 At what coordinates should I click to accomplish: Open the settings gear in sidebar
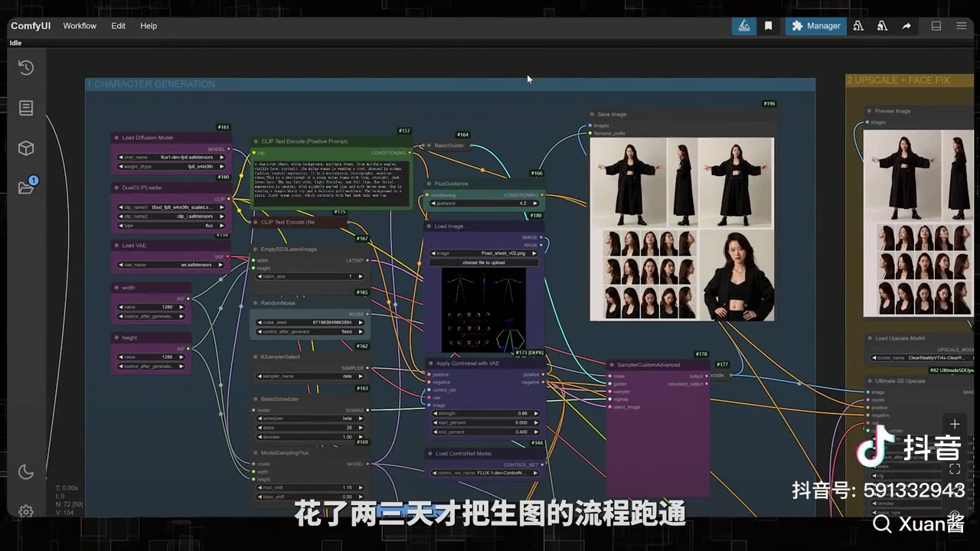pyautogui.click(x=26, y=511)
